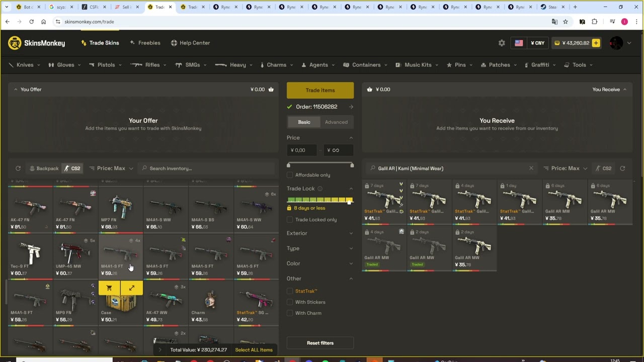644x362 pixels.
Task: Add the Case to cart with yellow cart icon
Action: pos(109,288)
